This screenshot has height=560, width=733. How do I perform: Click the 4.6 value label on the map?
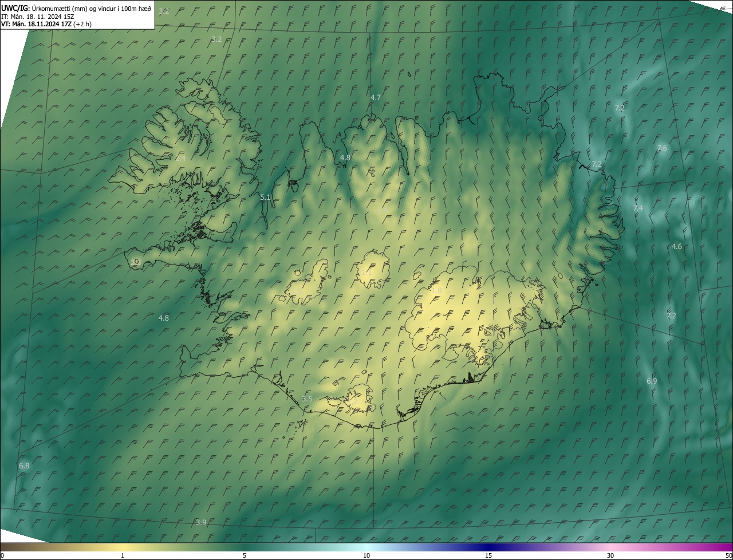[x=677, y=247]
